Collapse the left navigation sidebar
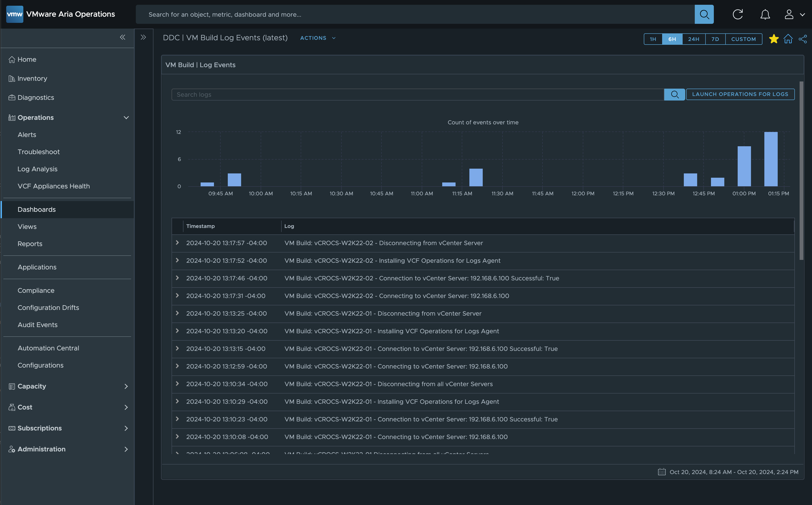The width and height of the screenshot is (812, 505). click(122, 37)
